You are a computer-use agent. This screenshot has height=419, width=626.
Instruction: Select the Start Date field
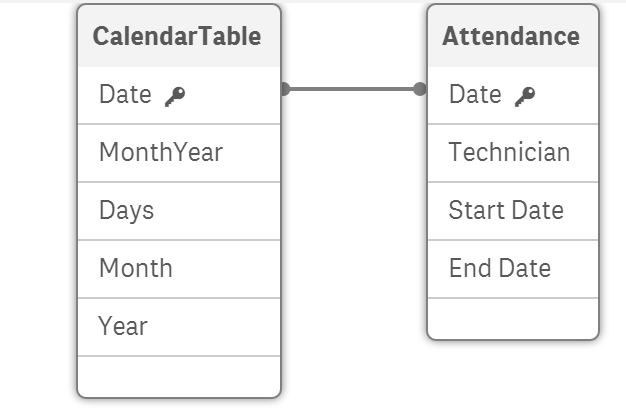click(x=506, y=211)
